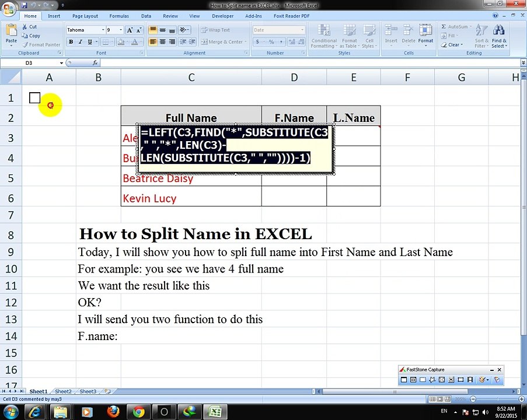This screenshot has width=527, height=420.
Task: Click Decrease Decimal icon
Action: point(301,41)
